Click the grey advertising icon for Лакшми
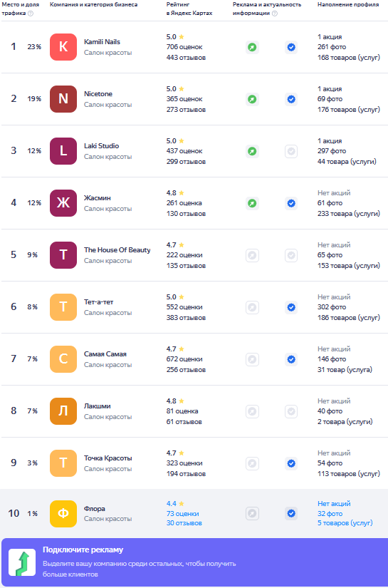This screenshot has height=588, width=388. 253,411
